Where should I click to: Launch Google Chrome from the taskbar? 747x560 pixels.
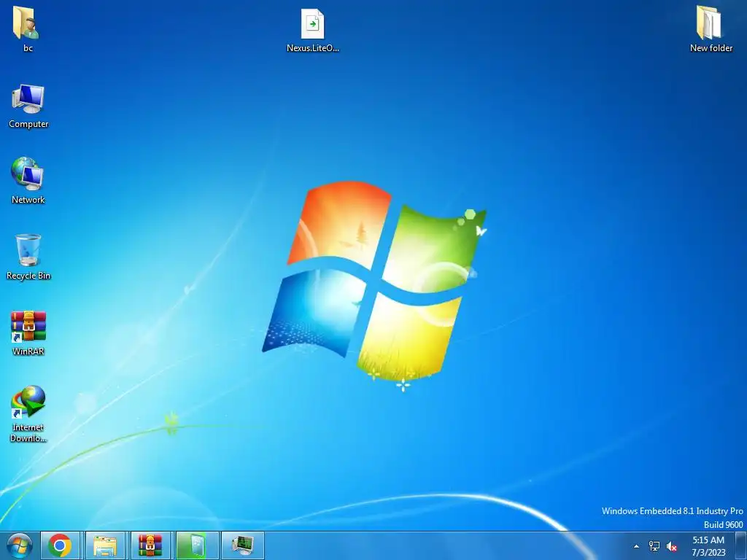(60, 545)
